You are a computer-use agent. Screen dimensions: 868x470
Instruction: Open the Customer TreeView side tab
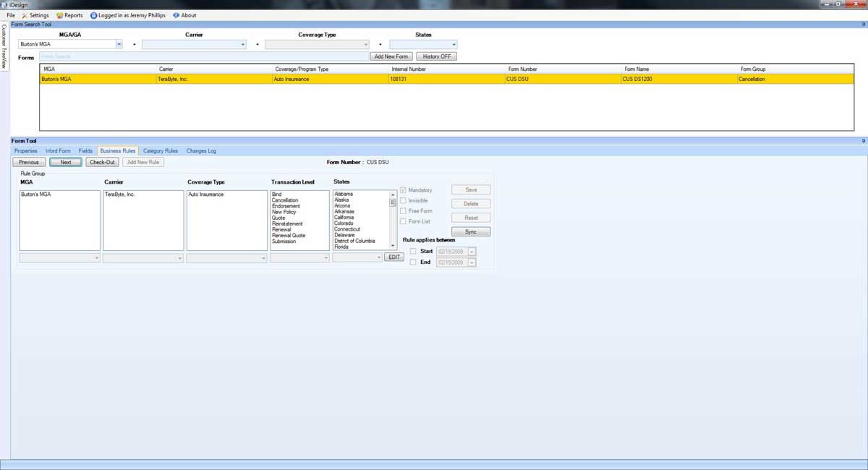(x=4, y=47)
